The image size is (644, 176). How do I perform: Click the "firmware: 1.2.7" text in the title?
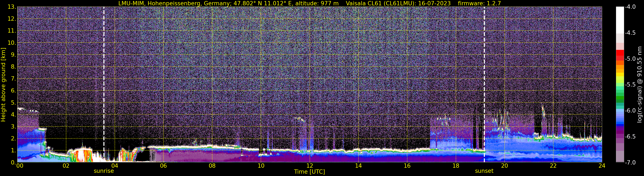click(479, 3)
